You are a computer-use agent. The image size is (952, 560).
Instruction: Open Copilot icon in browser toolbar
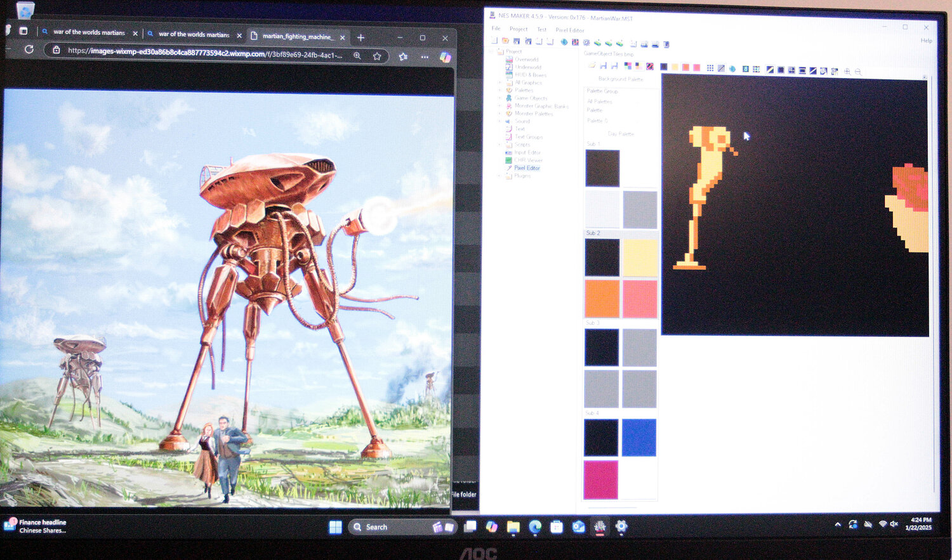(x=446, y=57)
